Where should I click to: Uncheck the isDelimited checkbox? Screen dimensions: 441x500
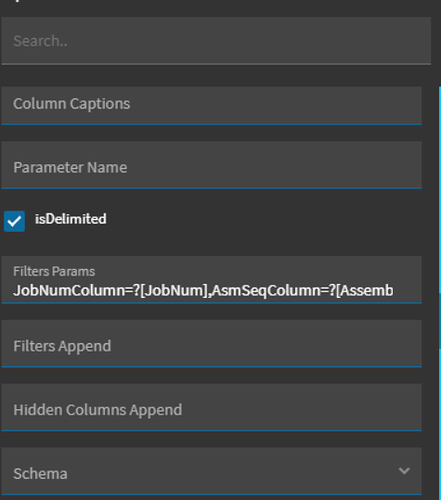coord(14,221)
